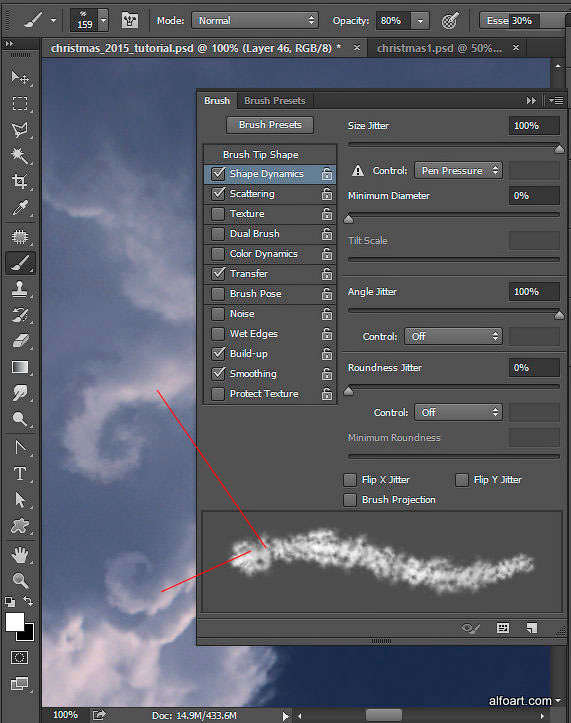The height and width of the screenshot is (723, 571).
Task: Select the Gradient tool
Action: point(20,367)
